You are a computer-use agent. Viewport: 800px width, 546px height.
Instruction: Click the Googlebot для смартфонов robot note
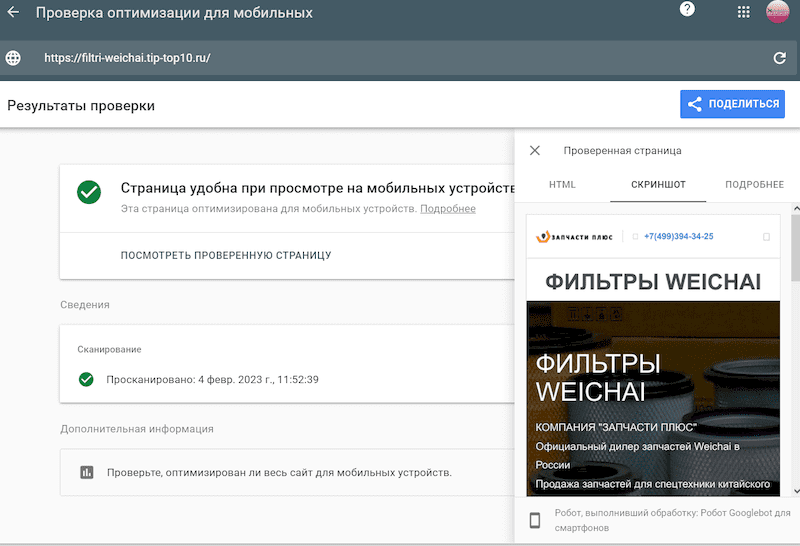672,520
